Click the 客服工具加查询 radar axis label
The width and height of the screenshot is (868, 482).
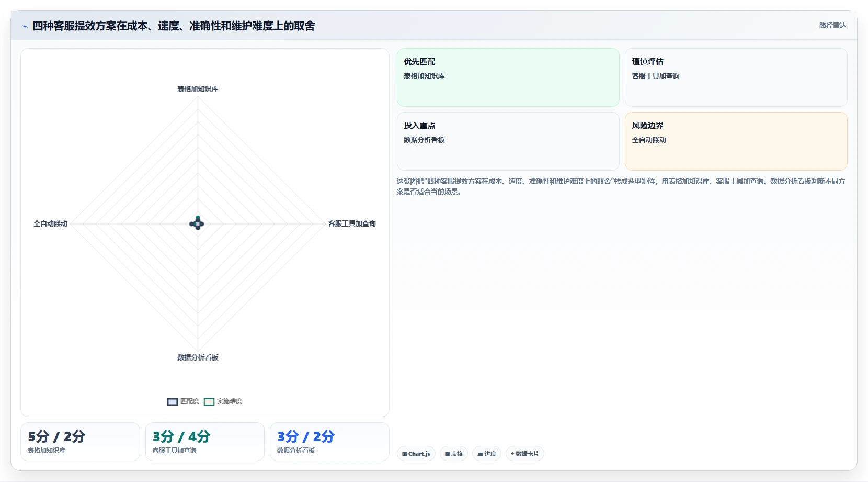pos(352,223)
